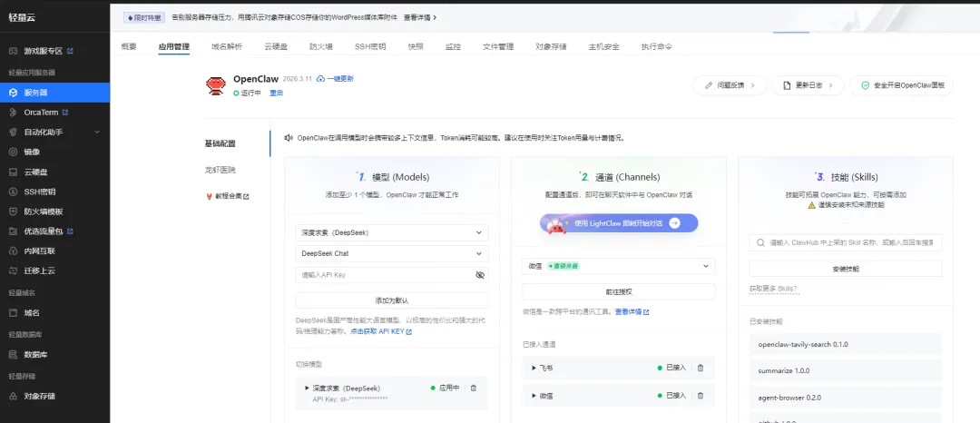This screenshot has height=423, width=980.
Task: Open 获取更多 Skills? link
Action: (773, 289)
